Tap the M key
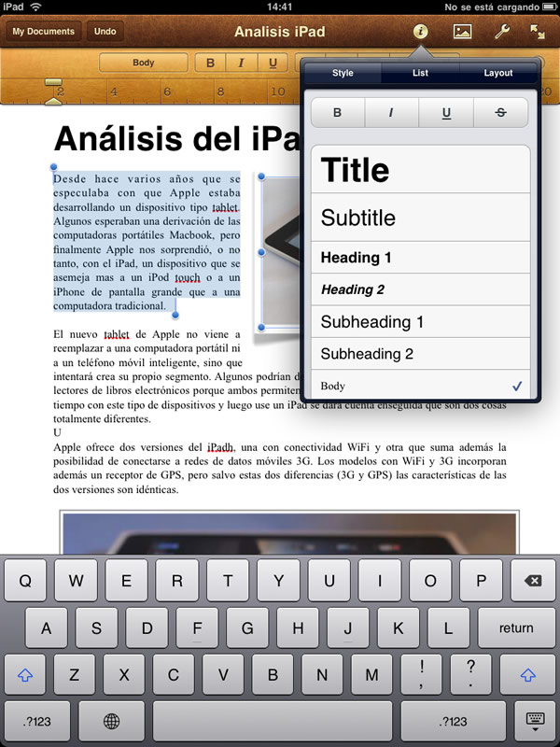The height and width of the screenshot is (747, 560). point(371,674)
